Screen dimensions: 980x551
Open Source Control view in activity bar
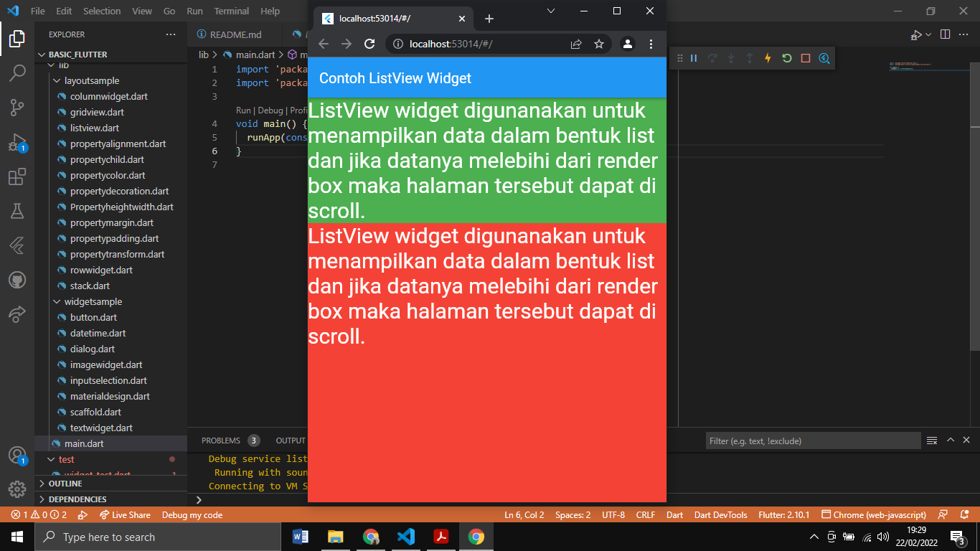tap(17, 106)
